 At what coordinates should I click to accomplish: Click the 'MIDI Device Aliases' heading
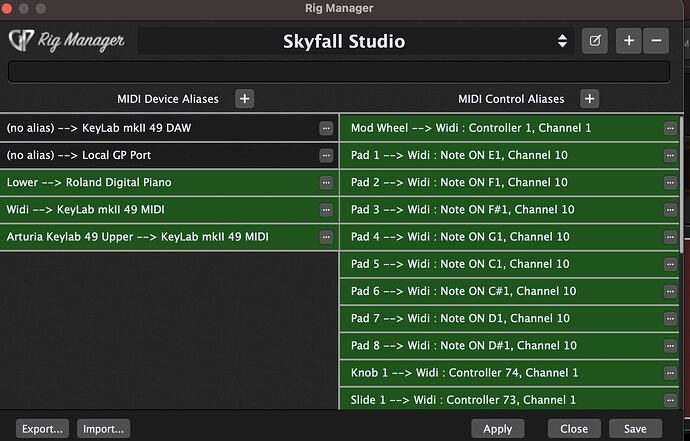168,99
